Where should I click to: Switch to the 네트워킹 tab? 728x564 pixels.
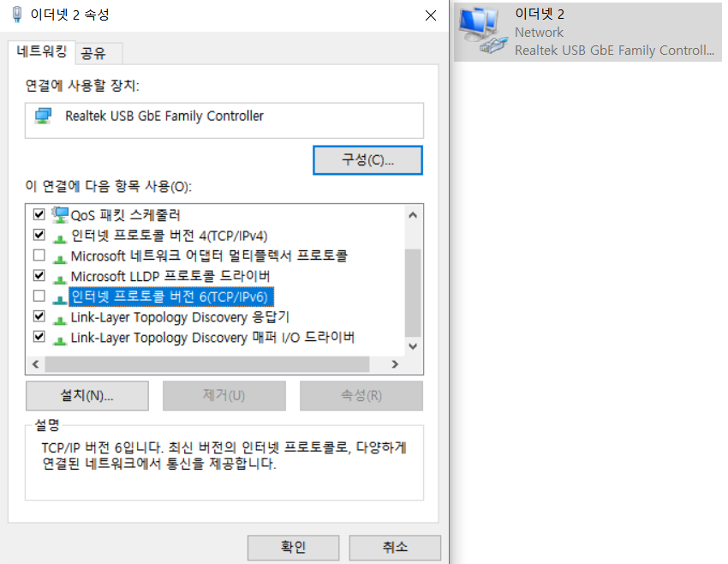click(x=42, y=51)
